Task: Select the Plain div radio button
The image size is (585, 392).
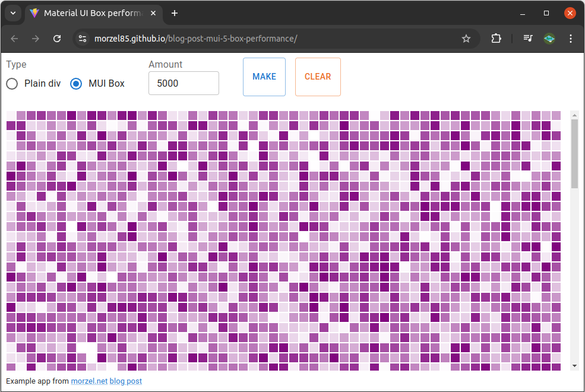Action: click(x=12, y=84)
